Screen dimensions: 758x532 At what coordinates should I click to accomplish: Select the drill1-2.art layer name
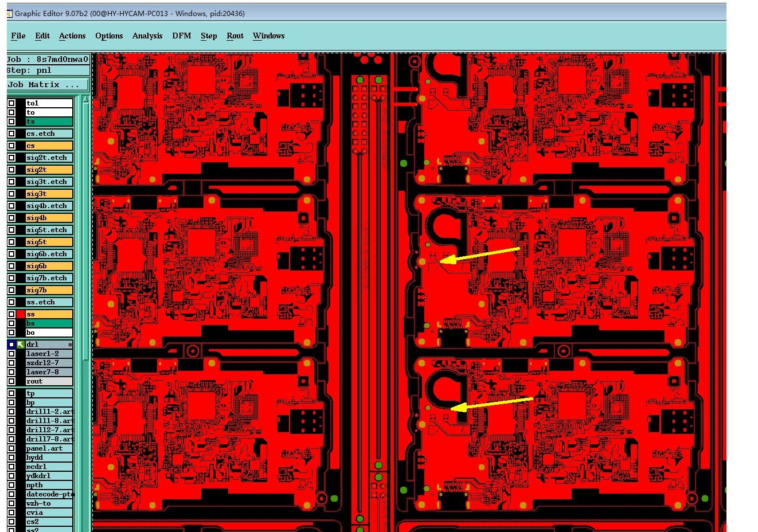49,412
